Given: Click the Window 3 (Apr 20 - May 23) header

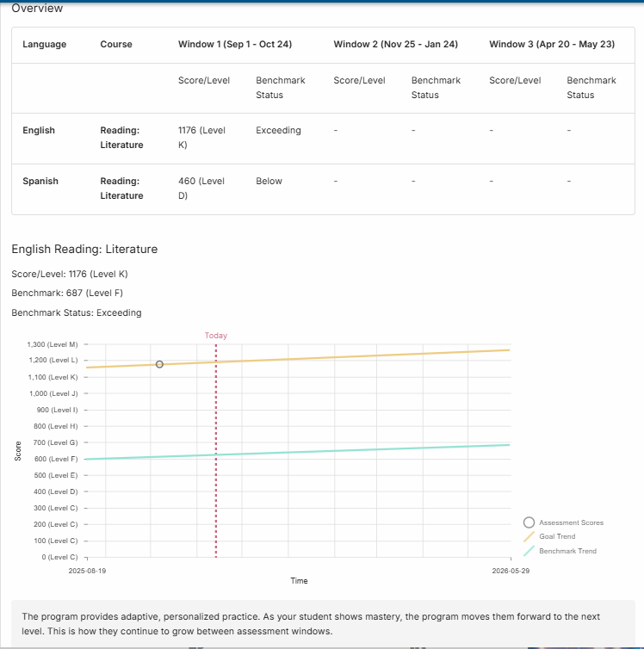Looking at the screenshot, I should coord(551,44).
